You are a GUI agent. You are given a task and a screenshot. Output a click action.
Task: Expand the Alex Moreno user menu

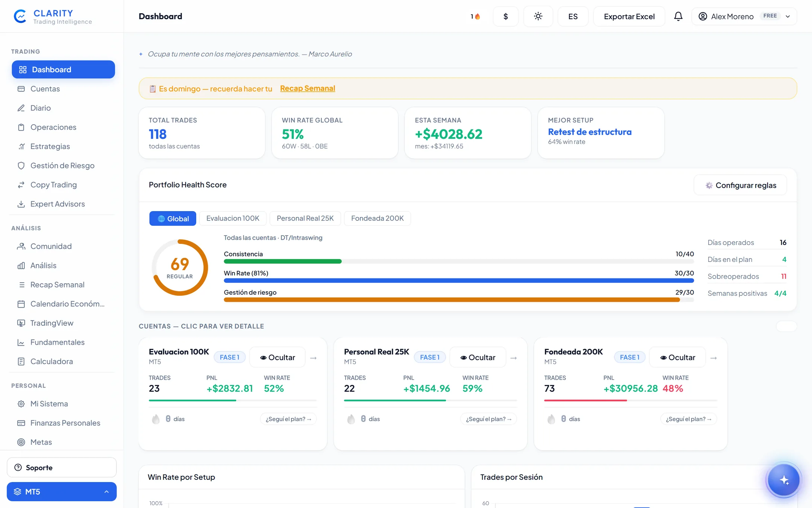point(744,16)
